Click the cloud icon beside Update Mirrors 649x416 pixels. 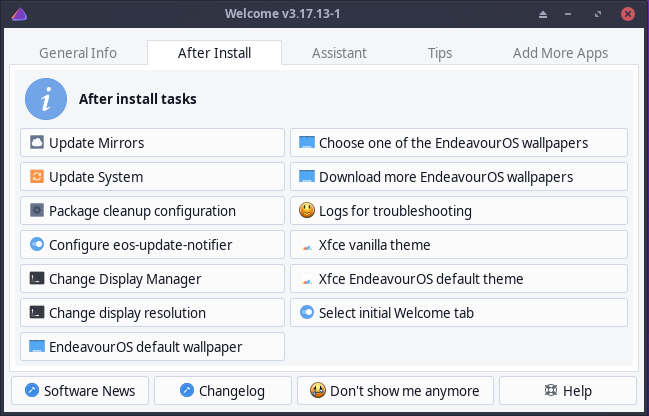coord(37,142)
